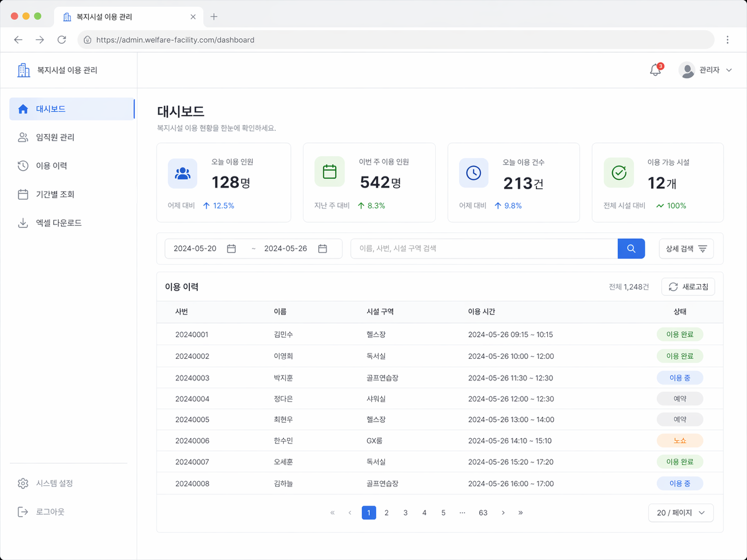Focus the 이름, 사번, 시설 구역 검색 field
Viewport: 747px width, 560px height.
tap(484, 249)
